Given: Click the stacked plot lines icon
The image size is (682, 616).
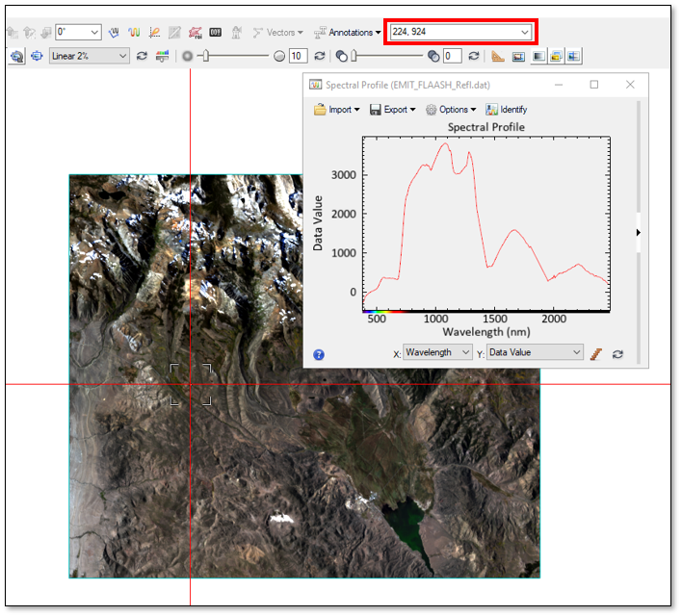Looking at the screenshot, I should click(x=596, y=353).
